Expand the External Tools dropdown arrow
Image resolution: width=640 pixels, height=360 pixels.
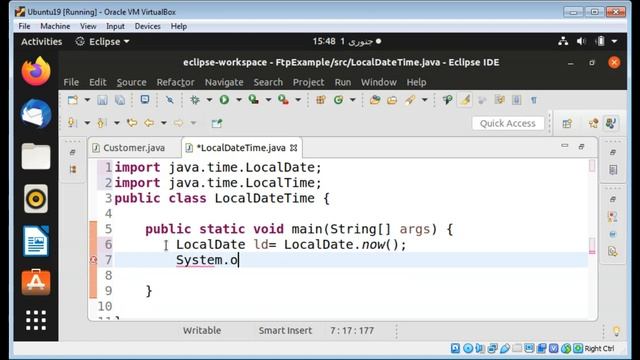pyautogui.click(x=298, y=100)
